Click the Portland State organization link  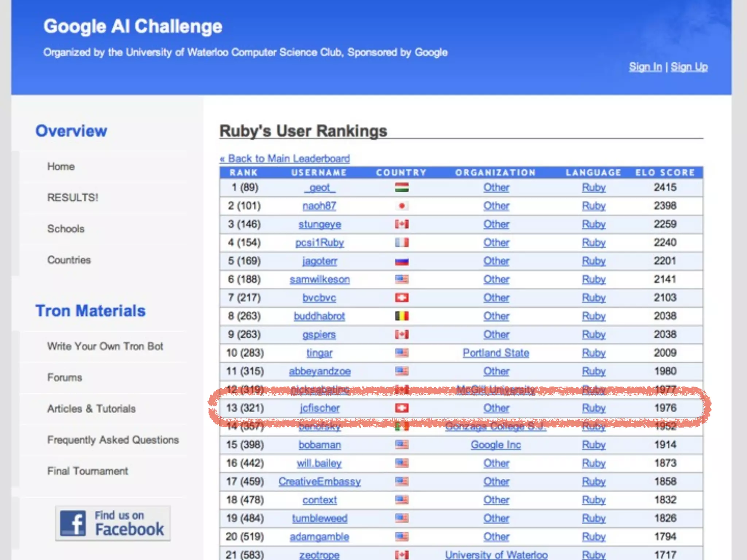click(x=496, y=353)
